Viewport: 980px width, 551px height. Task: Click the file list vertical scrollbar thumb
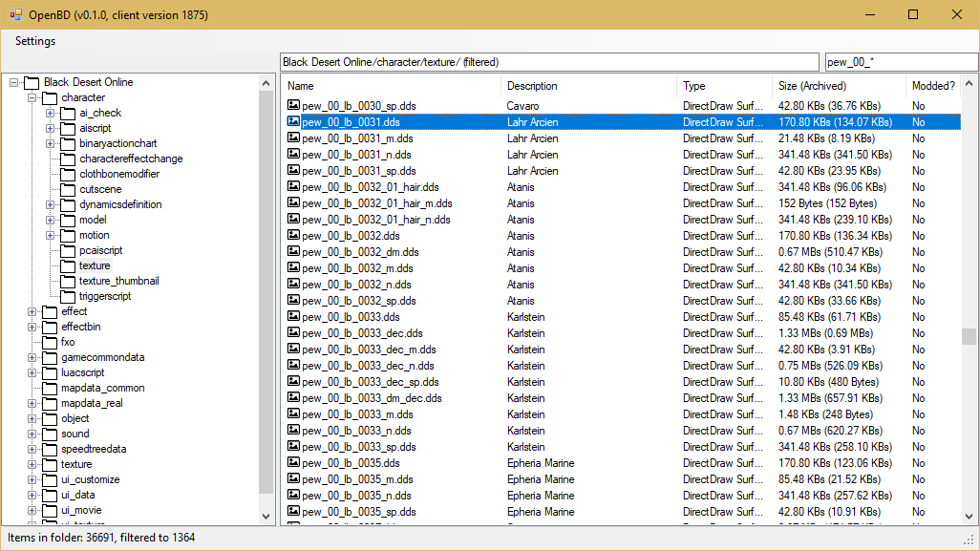click(x=969, y=336)
